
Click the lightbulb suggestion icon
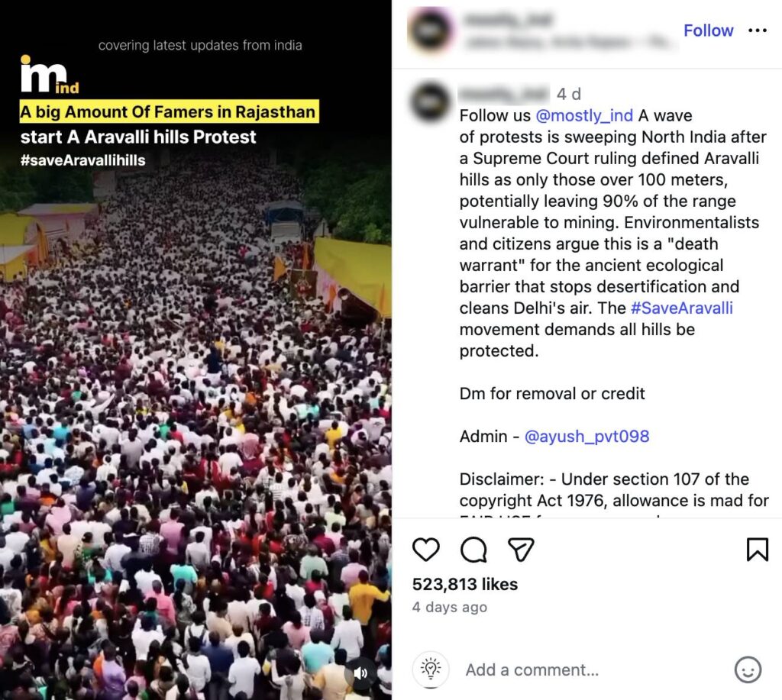coord(431,669)
